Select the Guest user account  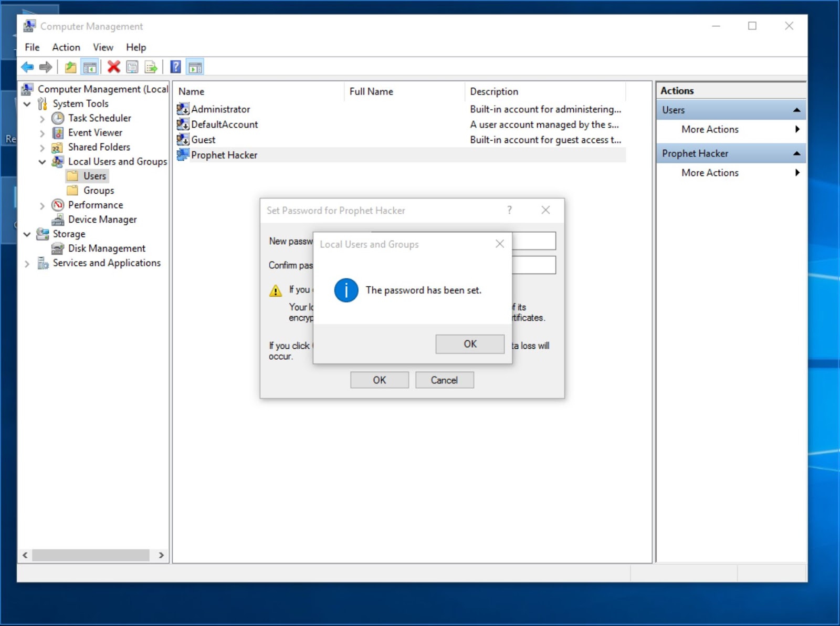(203, 140)
